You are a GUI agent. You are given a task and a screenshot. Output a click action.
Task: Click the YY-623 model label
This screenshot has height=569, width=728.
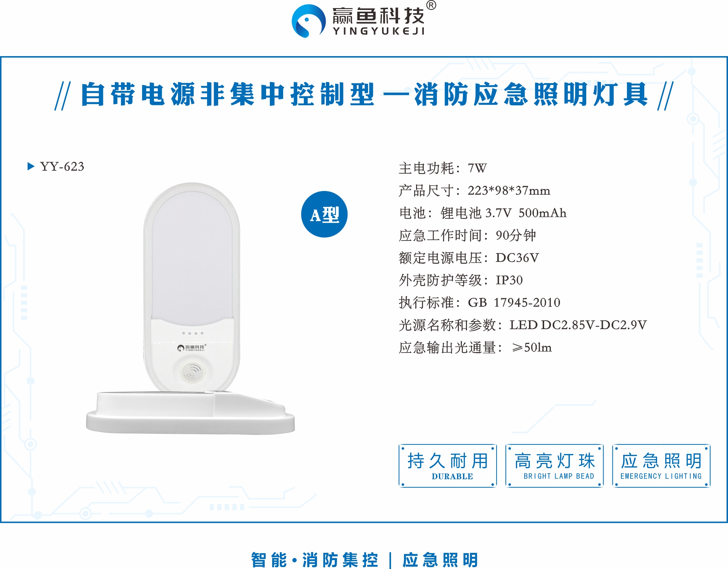point(62,167)
